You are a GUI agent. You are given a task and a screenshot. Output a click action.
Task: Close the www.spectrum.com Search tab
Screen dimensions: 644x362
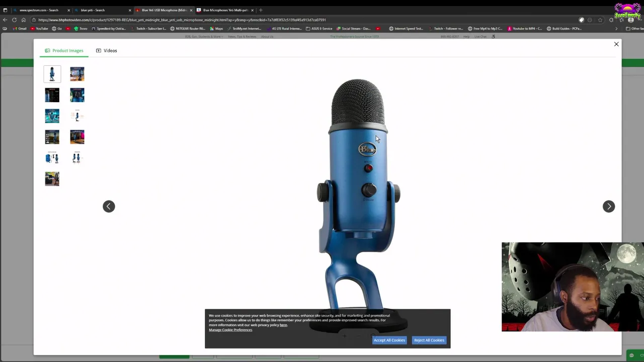[x=68, y=10]
